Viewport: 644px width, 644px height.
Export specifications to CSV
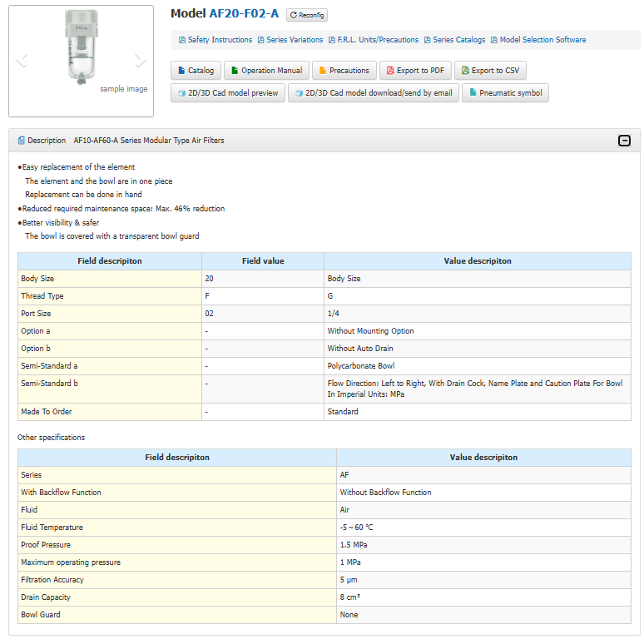point(490,71)
